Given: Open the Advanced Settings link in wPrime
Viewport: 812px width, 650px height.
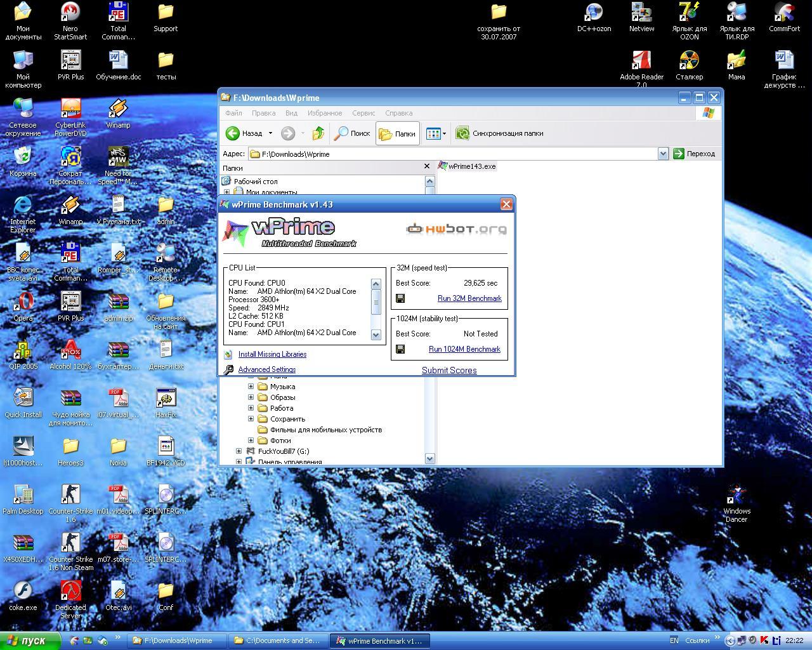Looking at the screenshot, I should tap(267, 369).
